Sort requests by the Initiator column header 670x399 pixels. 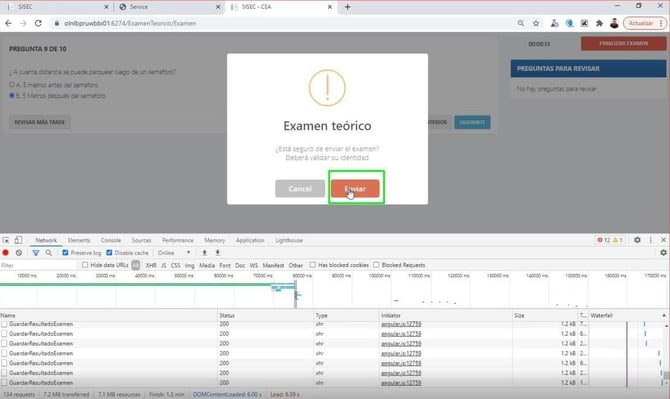[446, 315]
